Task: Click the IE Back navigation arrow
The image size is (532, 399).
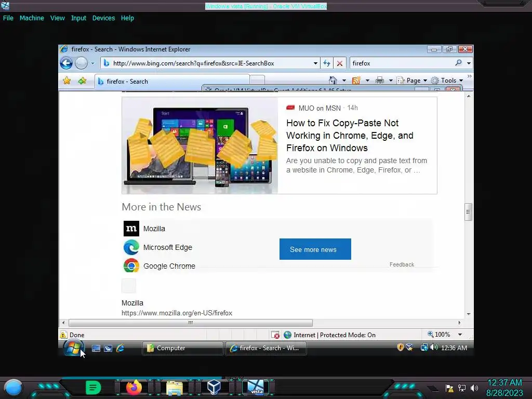Action: tap(66, 63)
